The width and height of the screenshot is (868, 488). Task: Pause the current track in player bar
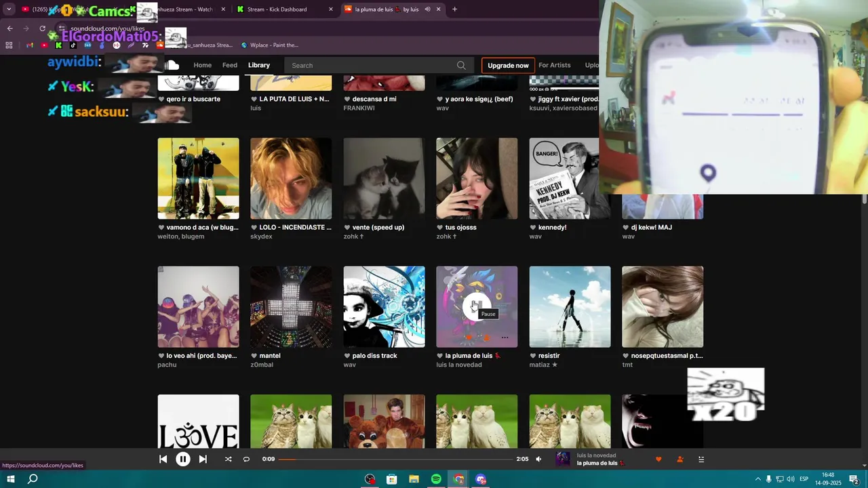[x=183, y=459]
